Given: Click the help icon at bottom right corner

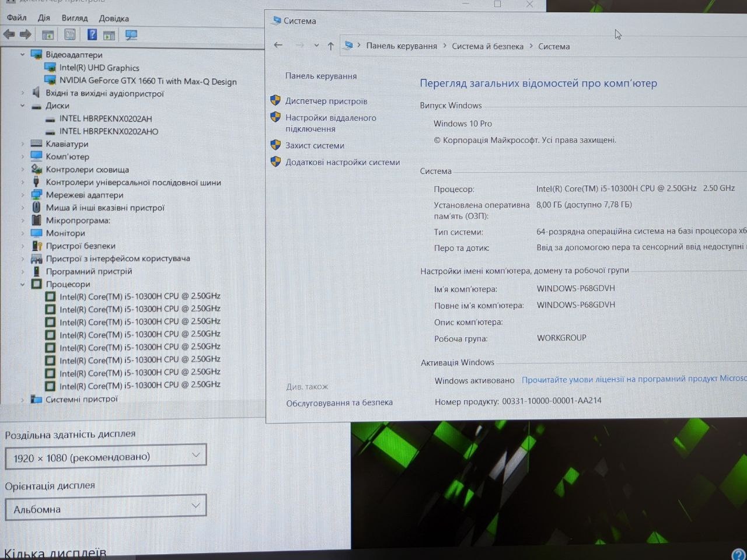Looking at the screenshot, I should (739, 554).
